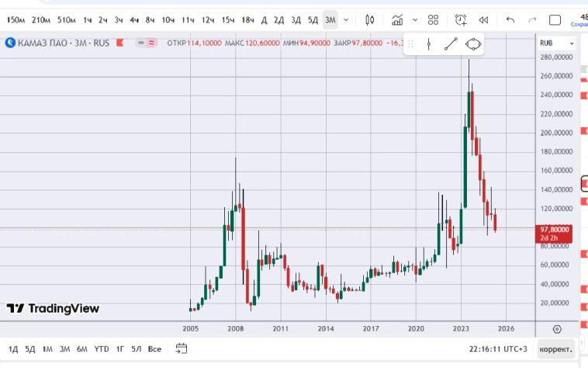This screenshot has width=588, height=368.
Task: Select the 3Д timeframe in top toolbar
Action: tap(296, 20)
